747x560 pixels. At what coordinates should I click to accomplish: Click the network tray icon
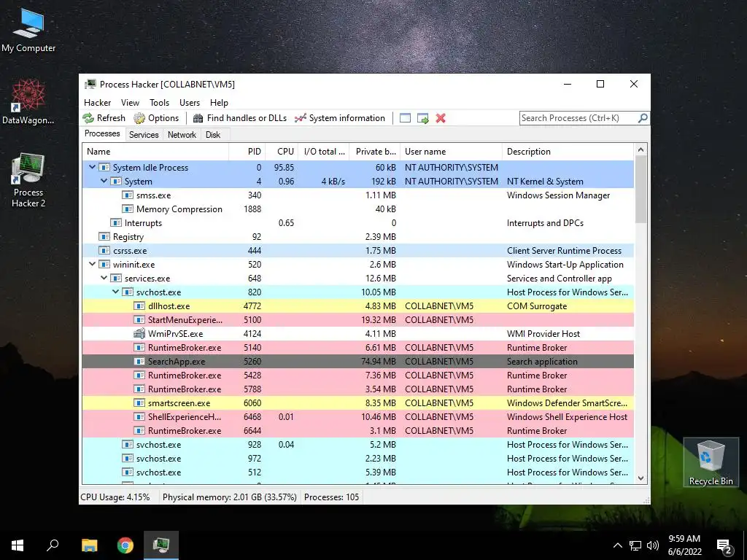635,545
